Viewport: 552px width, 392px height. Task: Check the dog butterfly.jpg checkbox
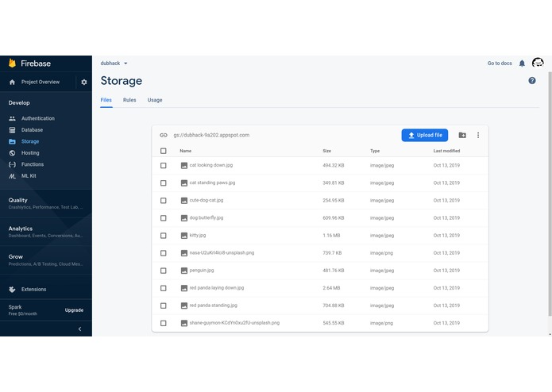coord(164,218)
